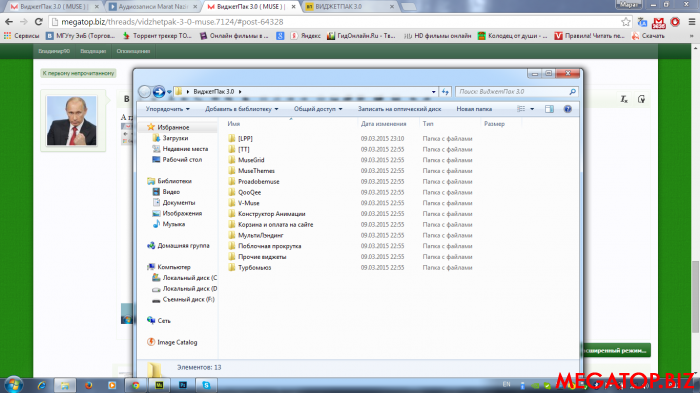Select the Поблочная прокрутка folder

pyautogui.click(x=269, y=246)
